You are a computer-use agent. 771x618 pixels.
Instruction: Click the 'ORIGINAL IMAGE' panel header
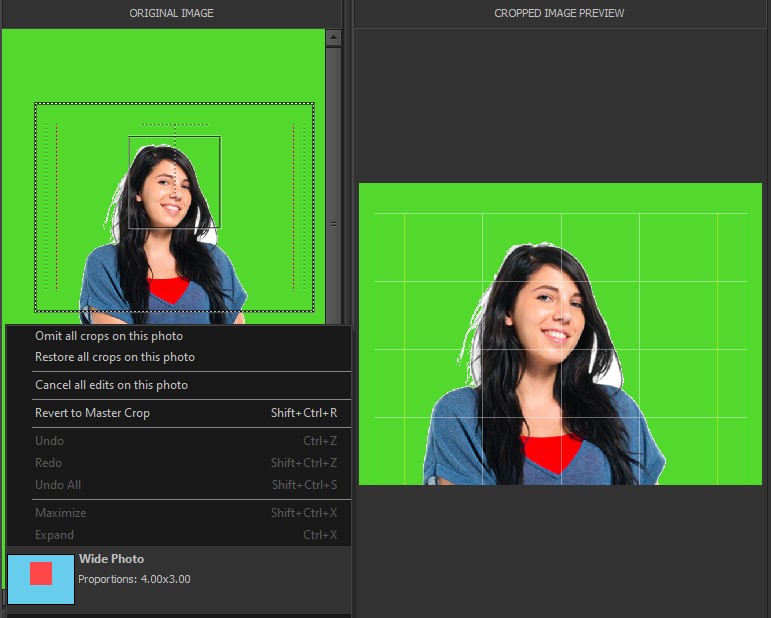point(171,13)
